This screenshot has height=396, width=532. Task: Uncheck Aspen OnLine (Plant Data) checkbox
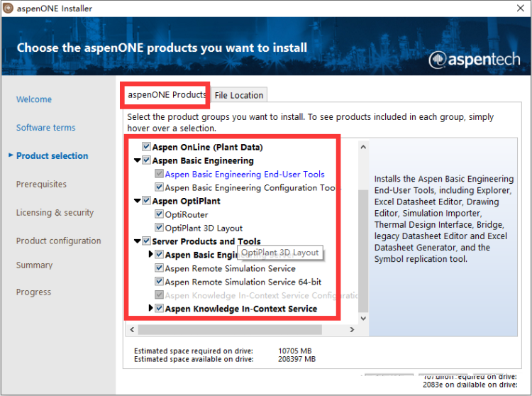click(146, 147)
